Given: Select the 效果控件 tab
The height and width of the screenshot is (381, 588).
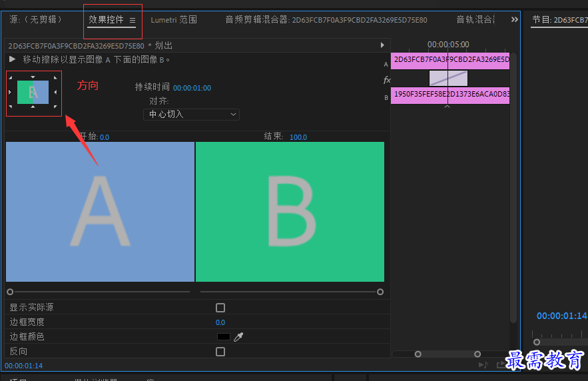Looking at the screenshot, I should (106, 19).
